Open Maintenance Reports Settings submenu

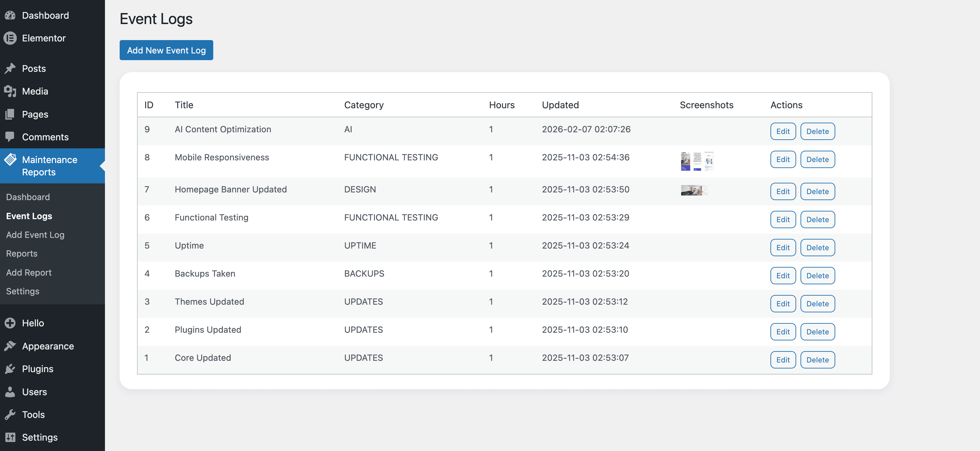click(22, 291)
